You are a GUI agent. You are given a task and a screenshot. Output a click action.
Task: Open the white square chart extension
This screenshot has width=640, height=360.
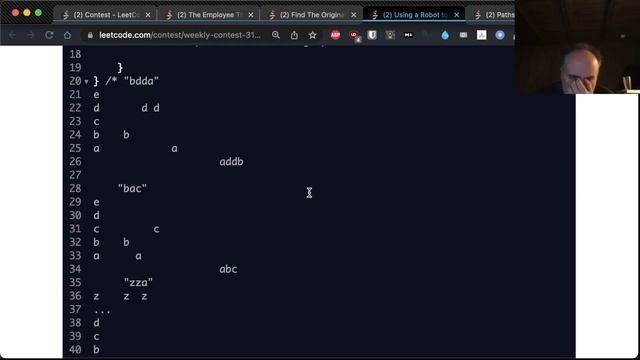482,35
